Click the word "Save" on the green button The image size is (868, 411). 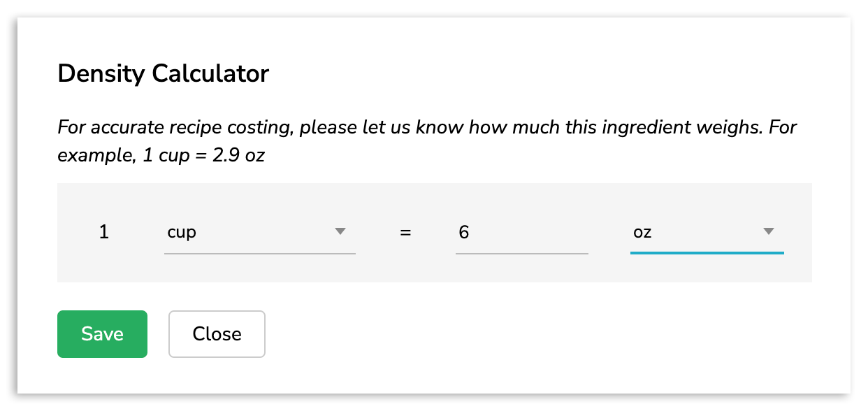point(102,334)
